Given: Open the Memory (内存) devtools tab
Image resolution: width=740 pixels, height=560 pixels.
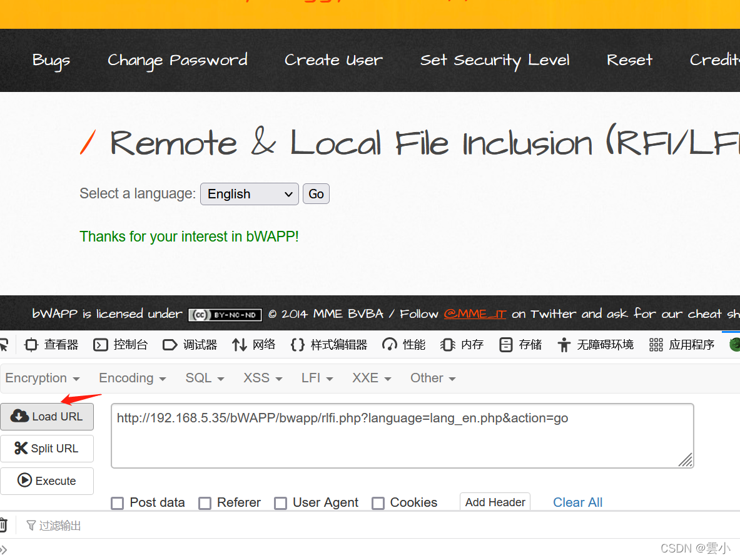Looking at the screenshot, I should tap(462, 345).
